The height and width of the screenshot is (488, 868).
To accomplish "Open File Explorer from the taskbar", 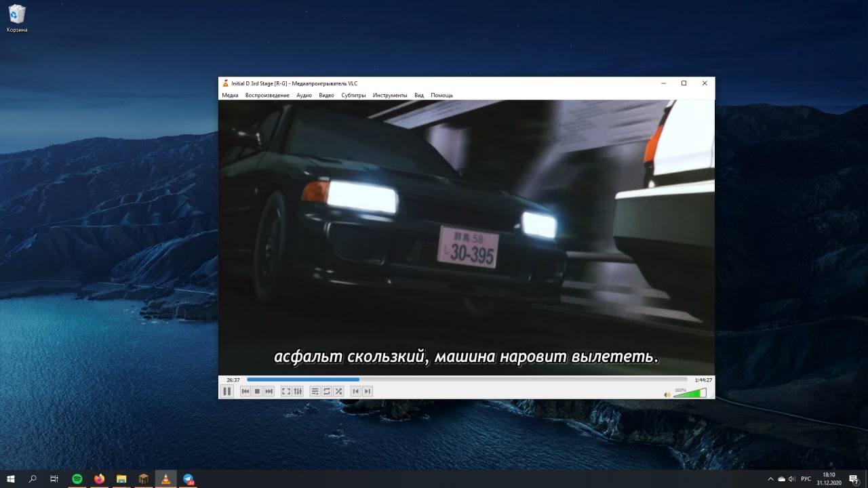I will pyautogui.click(x=121, y=479).
